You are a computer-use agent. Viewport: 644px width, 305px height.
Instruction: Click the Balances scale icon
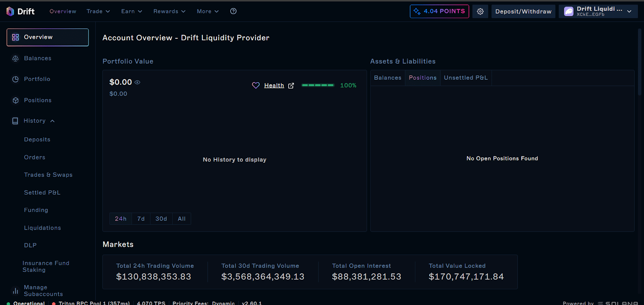pos(16,58)
